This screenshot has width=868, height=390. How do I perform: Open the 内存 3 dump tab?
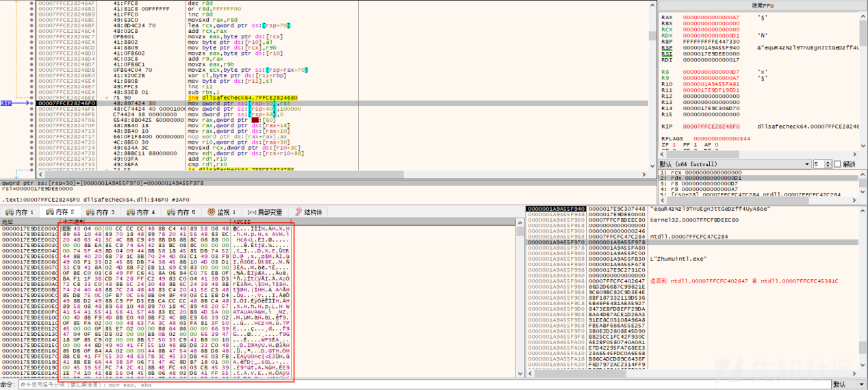(101, 212)
